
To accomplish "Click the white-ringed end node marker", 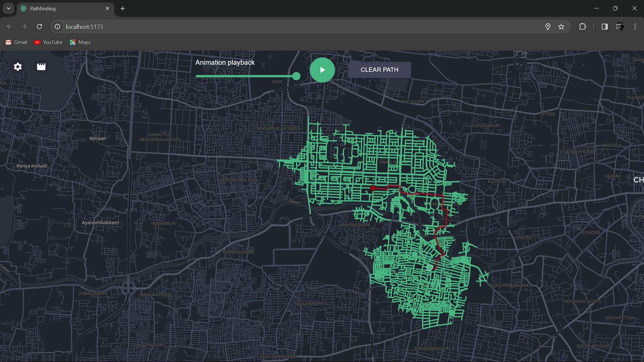I will pos(429,268).
